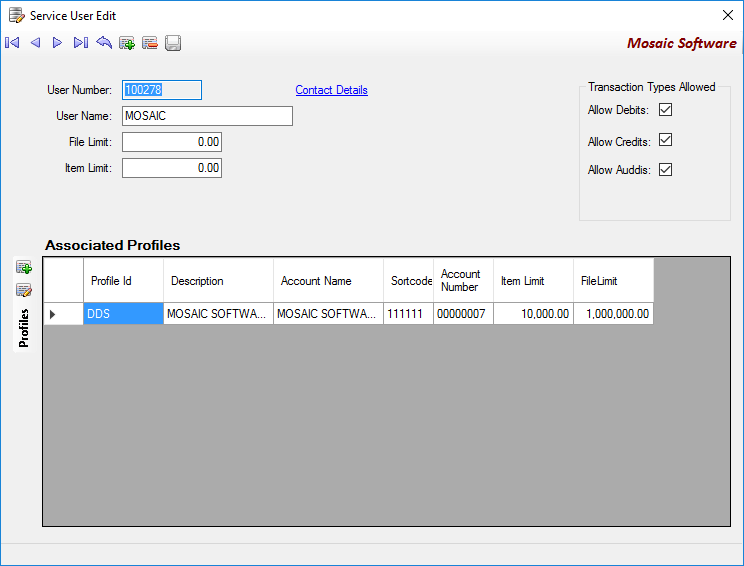Add new service user record icon
Image resolution: width=744 pixels, height=566 pixels.
coord(127,43)
